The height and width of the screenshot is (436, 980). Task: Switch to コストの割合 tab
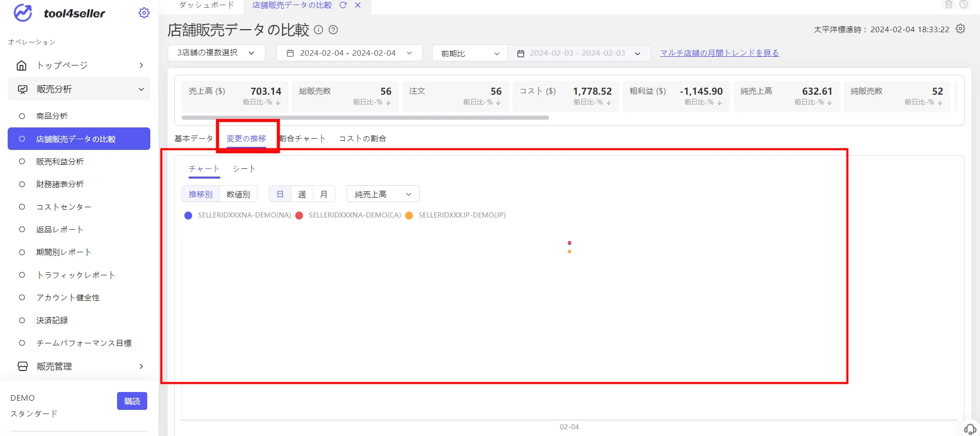coord(362,138)
